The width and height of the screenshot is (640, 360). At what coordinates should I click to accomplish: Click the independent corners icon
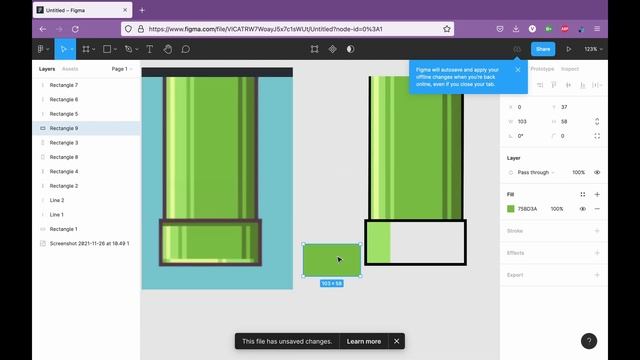(597, 136)
